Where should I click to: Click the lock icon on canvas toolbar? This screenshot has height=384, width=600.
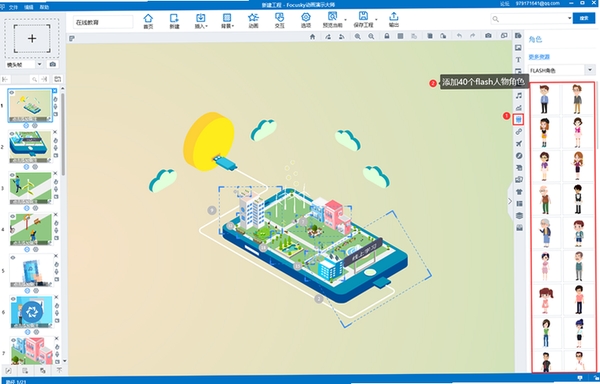(x=387, y=36)
